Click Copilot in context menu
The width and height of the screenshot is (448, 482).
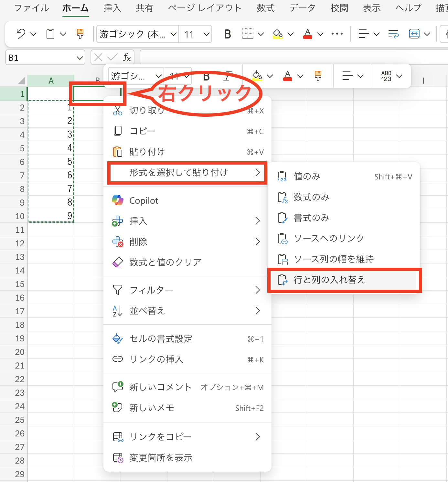(187, 200)
